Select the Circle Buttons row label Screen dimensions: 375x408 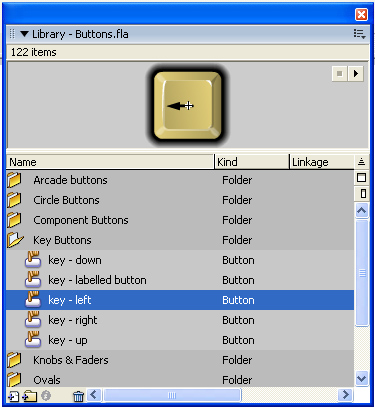point(66,200)
